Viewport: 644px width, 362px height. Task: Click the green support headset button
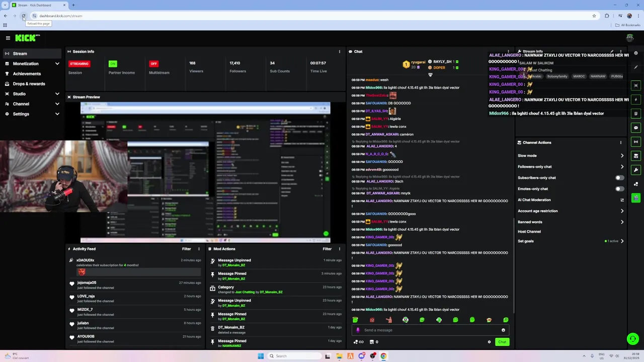pos(633,339)
